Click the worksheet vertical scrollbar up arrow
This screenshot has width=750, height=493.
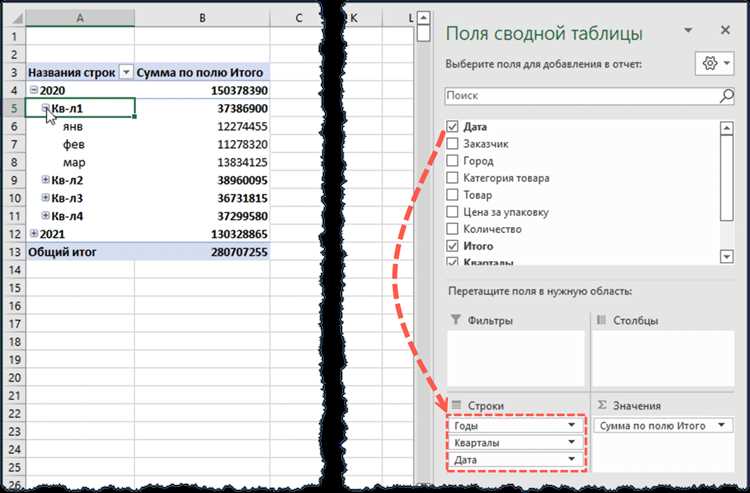point(423,18)
